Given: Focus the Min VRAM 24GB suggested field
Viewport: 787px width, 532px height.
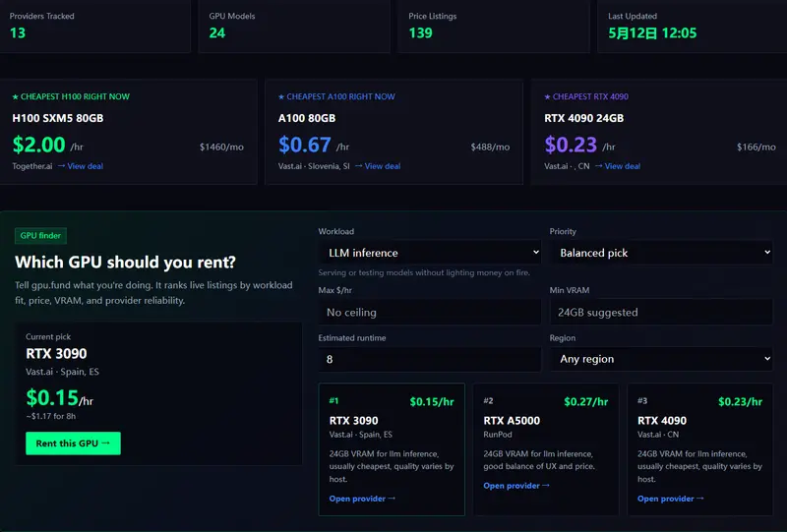Looking at the screenshot, I should click(x=661, y=312).
